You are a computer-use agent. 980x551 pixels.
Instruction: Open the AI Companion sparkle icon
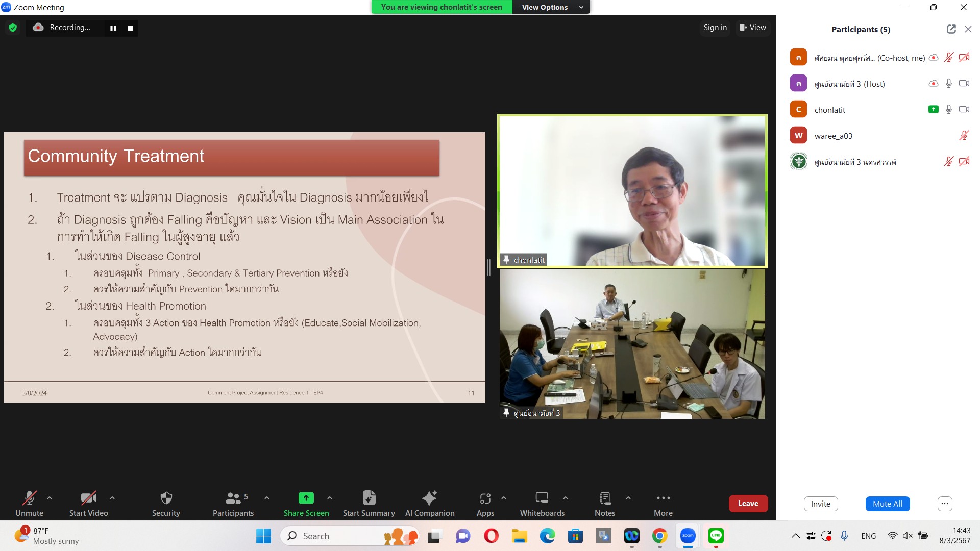tap(429, 498)
